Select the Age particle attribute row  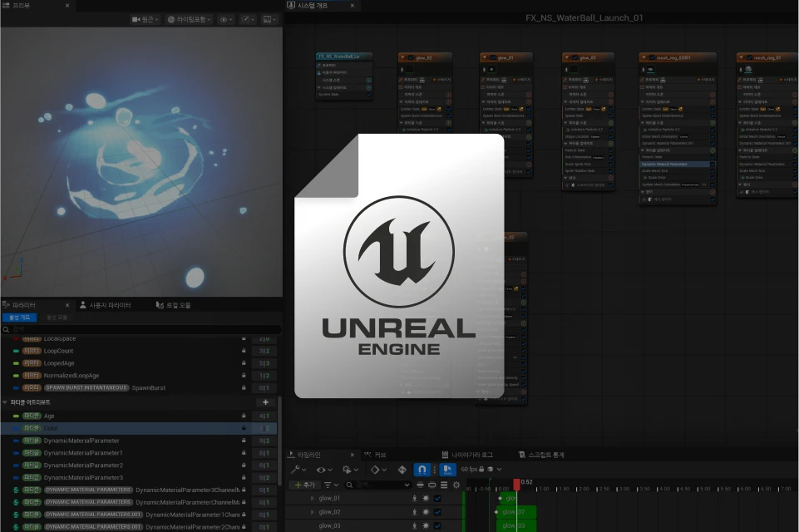(139, 416)
